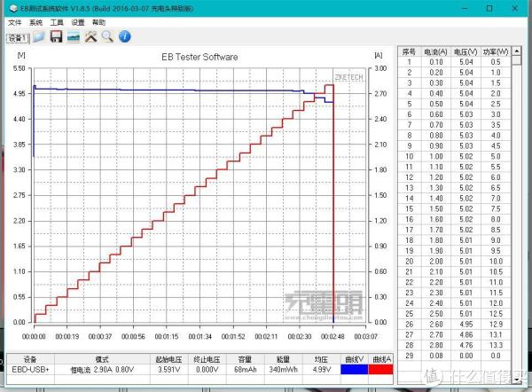Click the 电流(A) column header
Viewport: 532px width, 392px height.
click(435, 51)
